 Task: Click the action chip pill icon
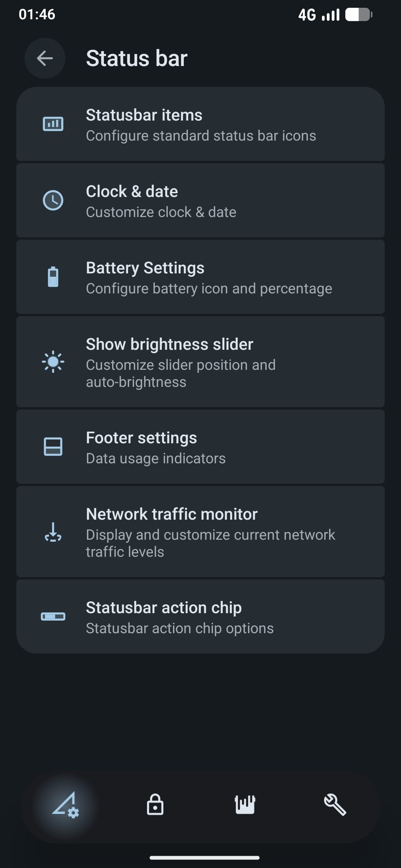(x=53, y=617)
